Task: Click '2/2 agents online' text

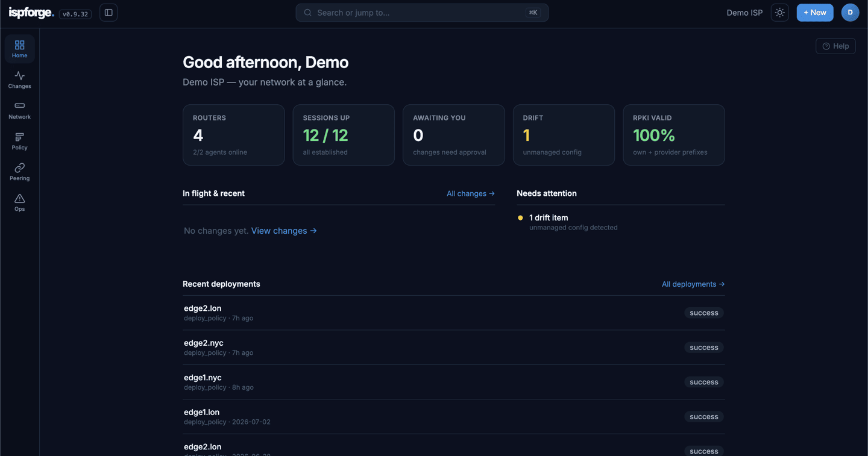Action: tap(220, 152)
